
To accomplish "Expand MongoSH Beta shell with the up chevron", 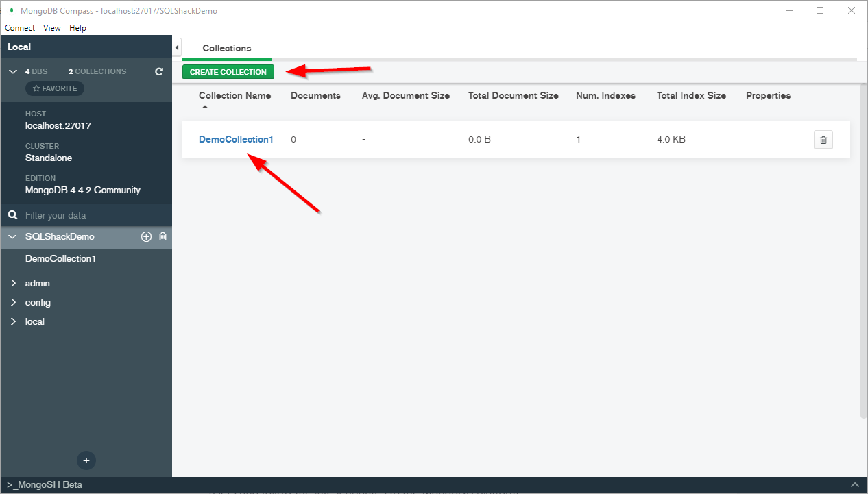I will point(854,485).
